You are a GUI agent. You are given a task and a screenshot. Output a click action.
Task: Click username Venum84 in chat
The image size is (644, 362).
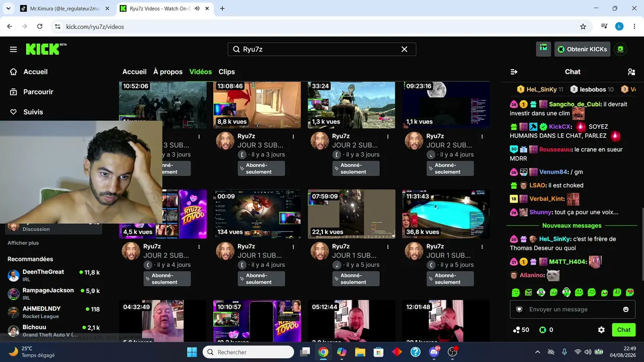click(x=553, y=172)
